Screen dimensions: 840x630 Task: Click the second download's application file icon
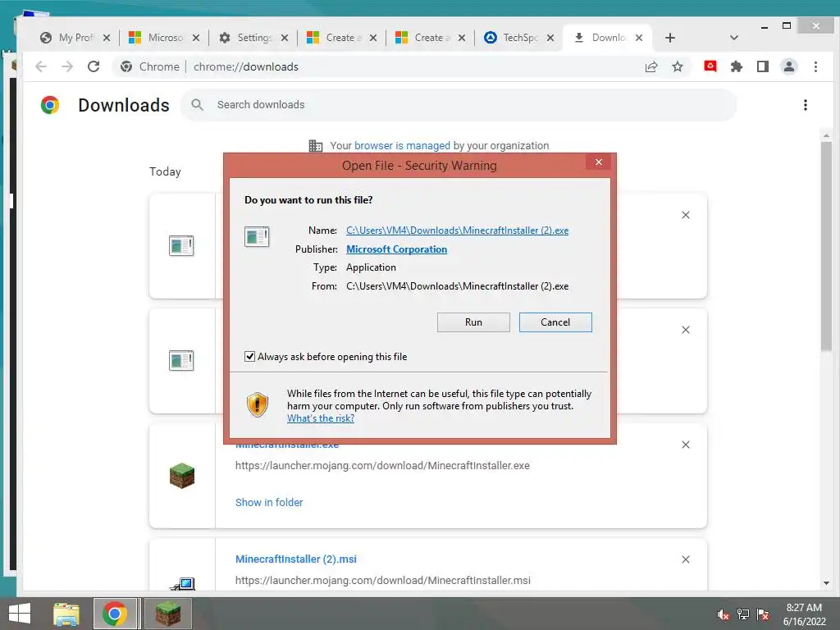[181, 361]
